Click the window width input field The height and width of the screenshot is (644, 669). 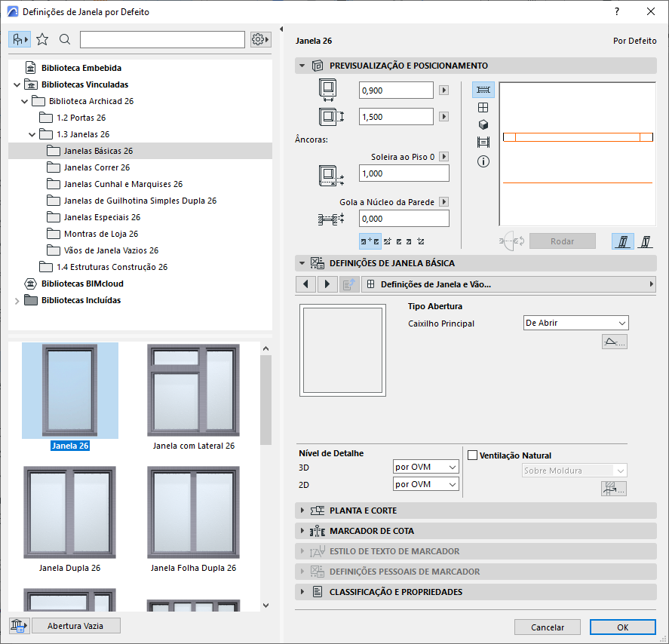[x=396, y=90]
